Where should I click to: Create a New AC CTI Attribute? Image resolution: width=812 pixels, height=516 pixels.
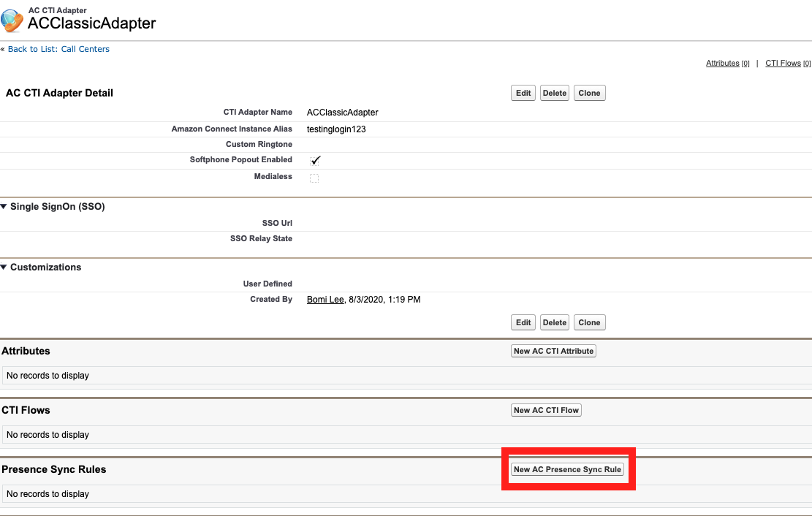[x=553, y=352]
